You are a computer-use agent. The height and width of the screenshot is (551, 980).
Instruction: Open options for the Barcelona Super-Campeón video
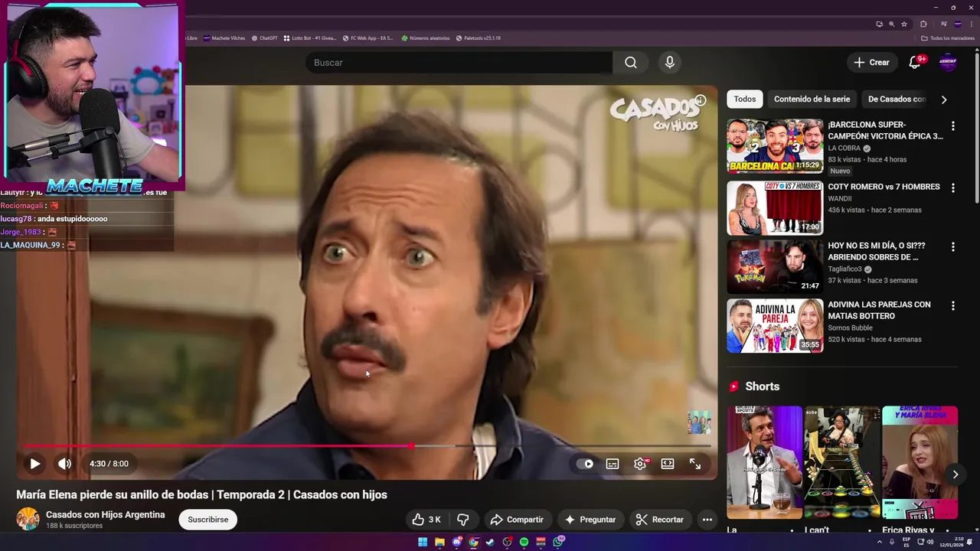tap(953, 126)
